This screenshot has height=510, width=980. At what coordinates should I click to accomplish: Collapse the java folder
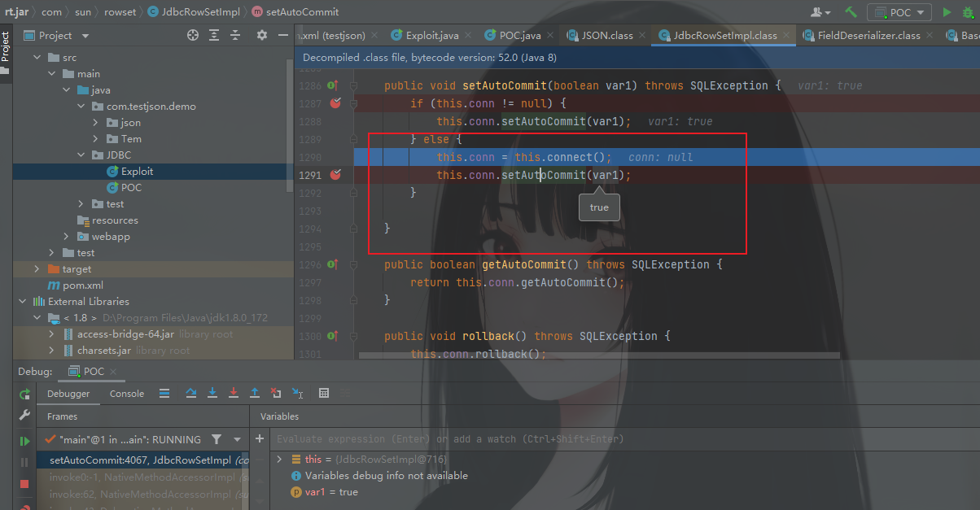(66, 90)
